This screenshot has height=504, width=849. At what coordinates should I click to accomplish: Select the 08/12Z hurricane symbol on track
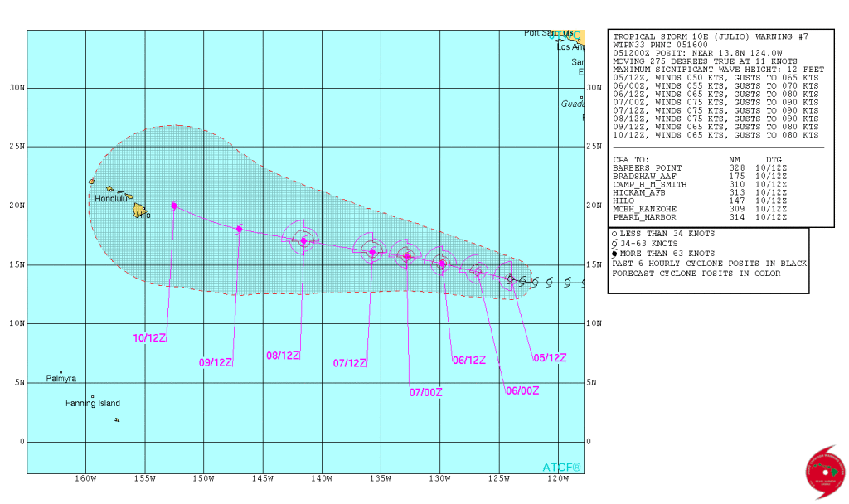pyautogui.click(x=303, y=241)
